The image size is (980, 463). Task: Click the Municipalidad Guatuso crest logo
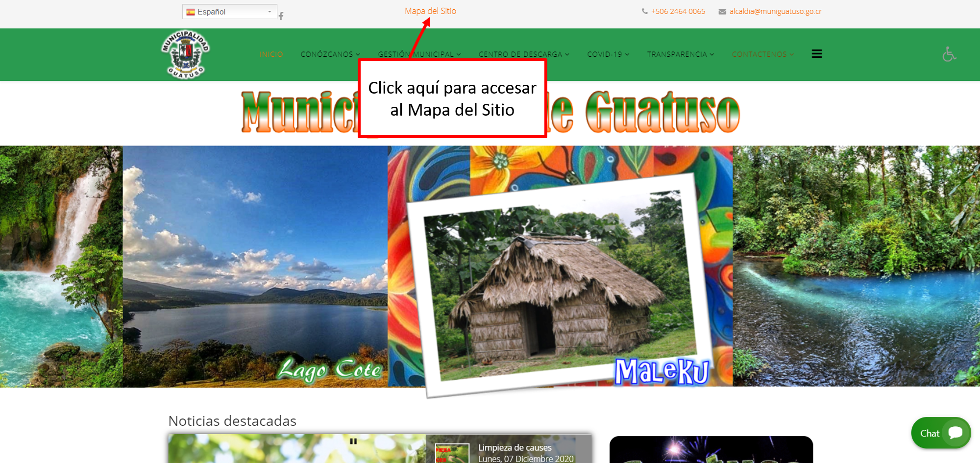[186, 54]
